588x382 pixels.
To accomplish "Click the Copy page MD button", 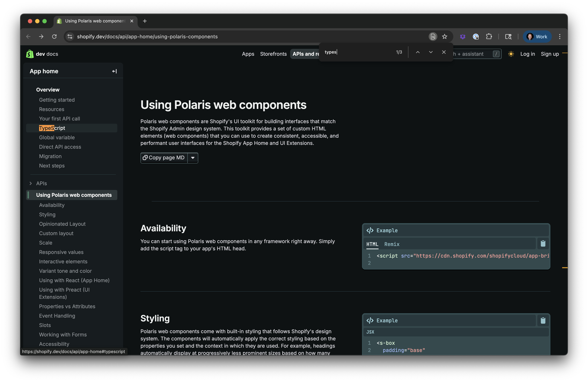I will coord(164,158).
